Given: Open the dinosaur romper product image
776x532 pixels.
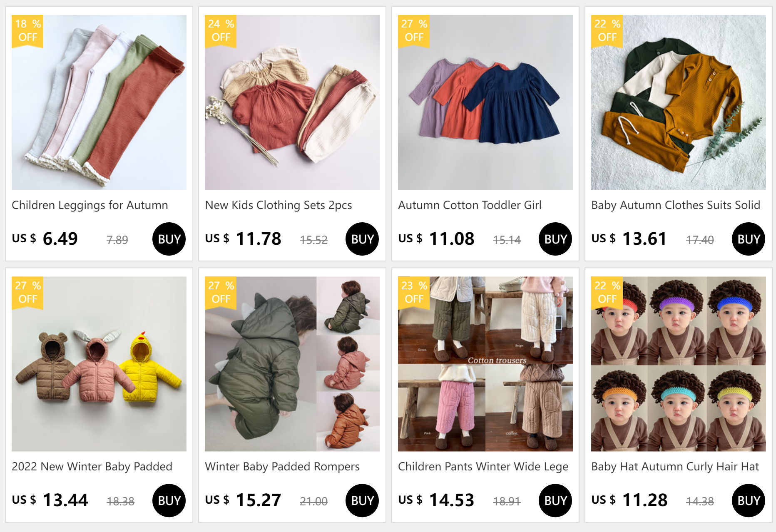Looking at the screenshot, I should [x=292, y=364].
